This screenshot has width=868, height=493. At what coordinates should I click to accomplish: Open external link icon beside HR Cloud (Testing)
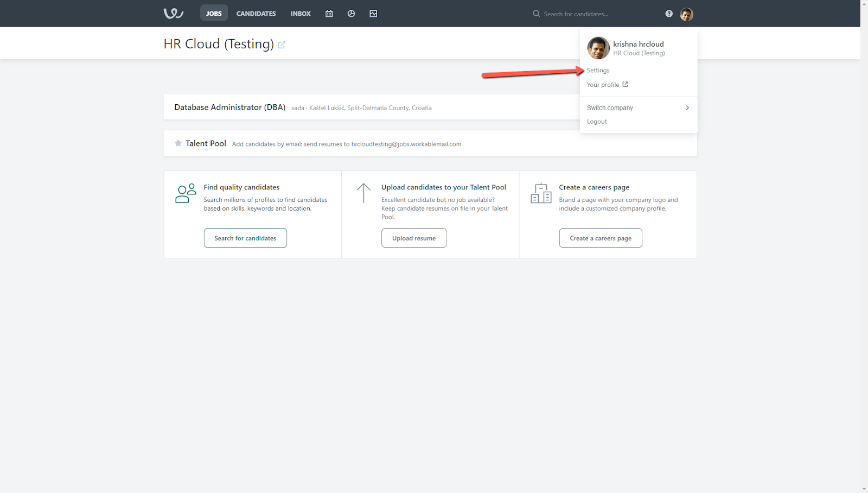[x=282, y=45]
